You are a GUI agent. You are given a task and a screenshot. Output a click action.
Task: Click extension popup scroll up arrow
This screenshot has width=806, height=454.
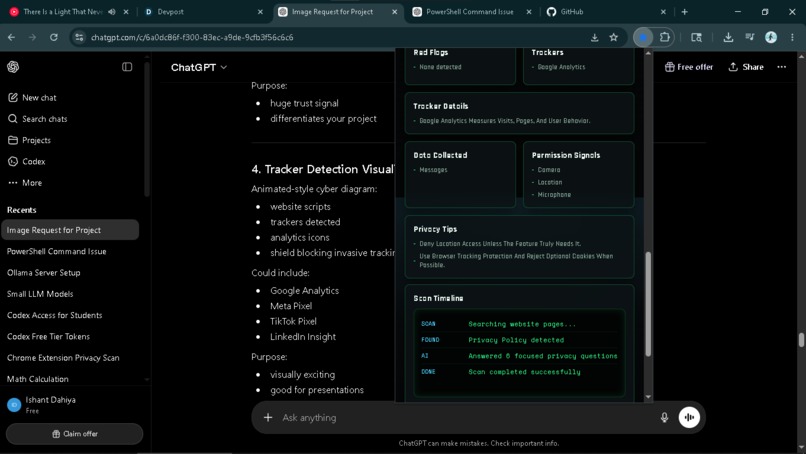(x=648, y=53)
